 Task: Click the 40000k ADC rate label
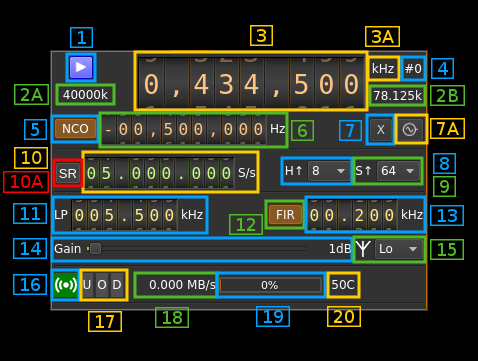85,95
